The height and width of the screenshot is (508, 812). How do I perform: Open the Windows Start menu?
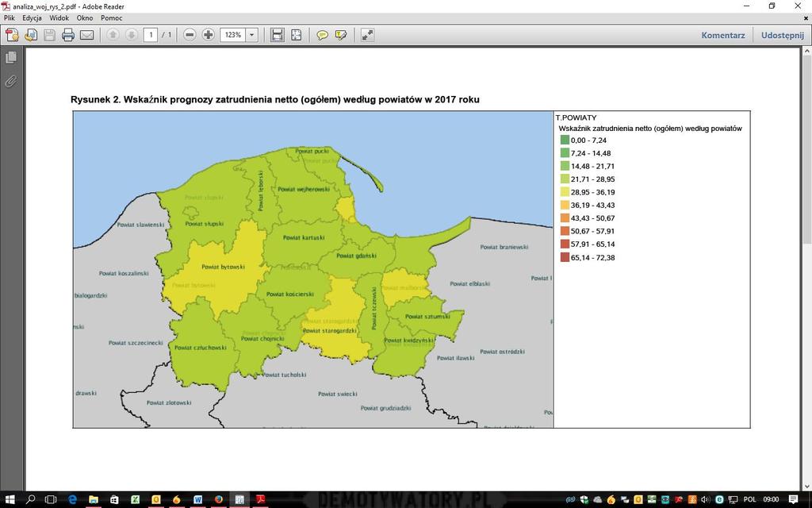coord(10,500)
